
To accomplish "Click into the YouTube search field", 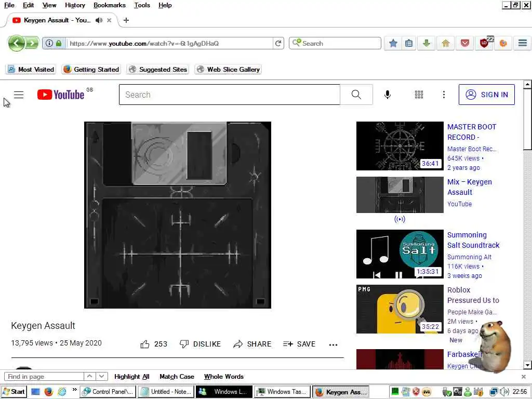I will point(229,95).
